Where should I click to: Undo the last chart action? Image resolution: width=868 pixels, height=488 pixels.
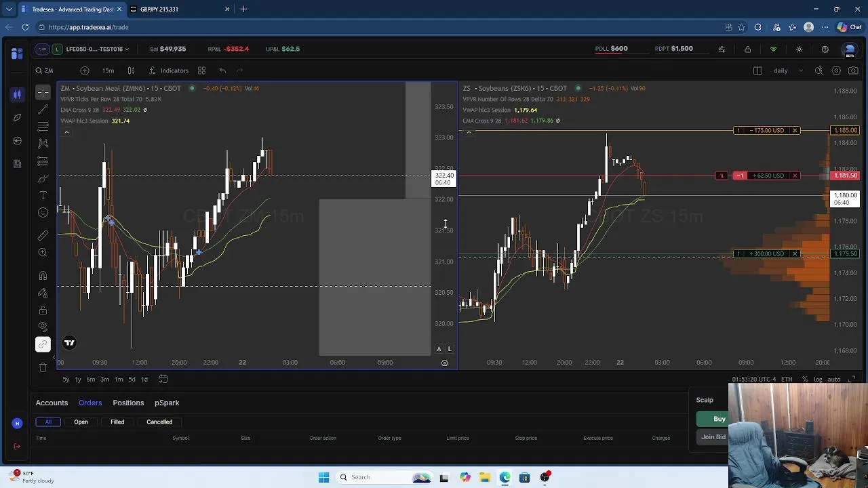(222, 70)
